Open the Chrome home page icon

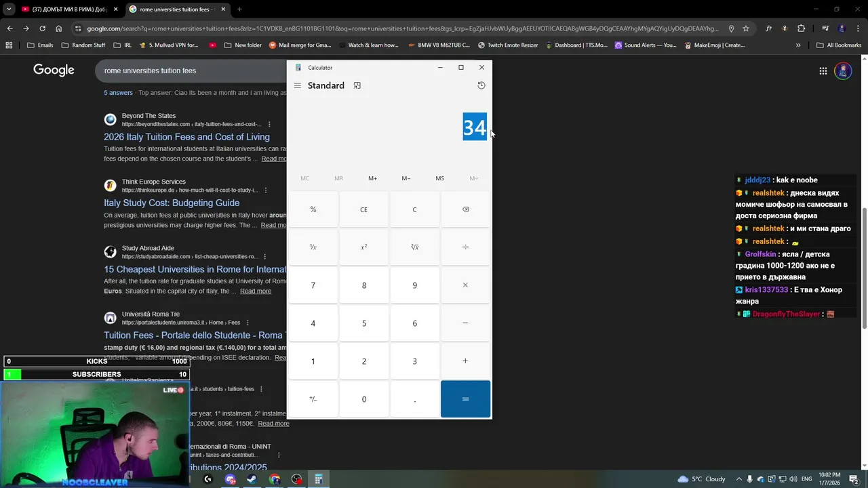point(58,28)
